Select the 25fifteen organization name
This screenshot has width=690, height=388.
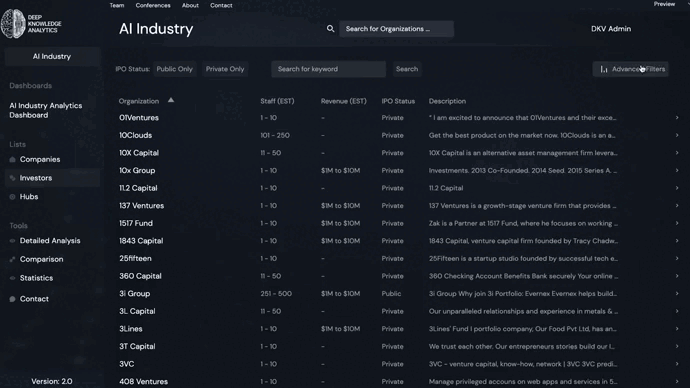tap(135, 258)
